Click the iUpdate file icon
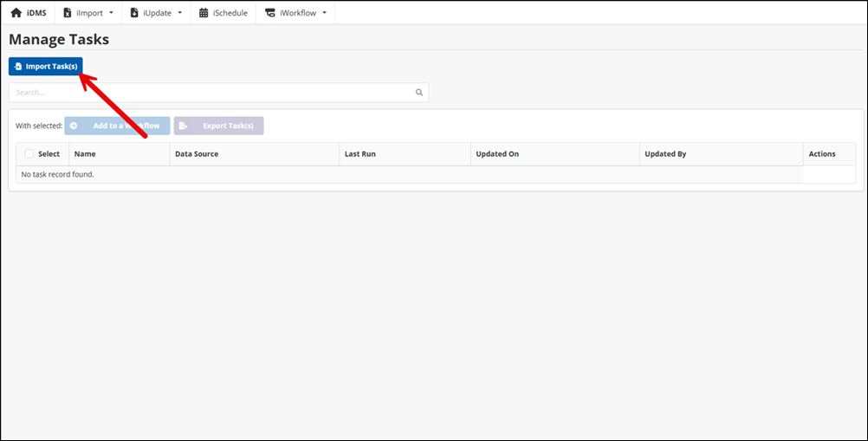The image size is (868, 441). pyautogui.click(x=134, y=13)
